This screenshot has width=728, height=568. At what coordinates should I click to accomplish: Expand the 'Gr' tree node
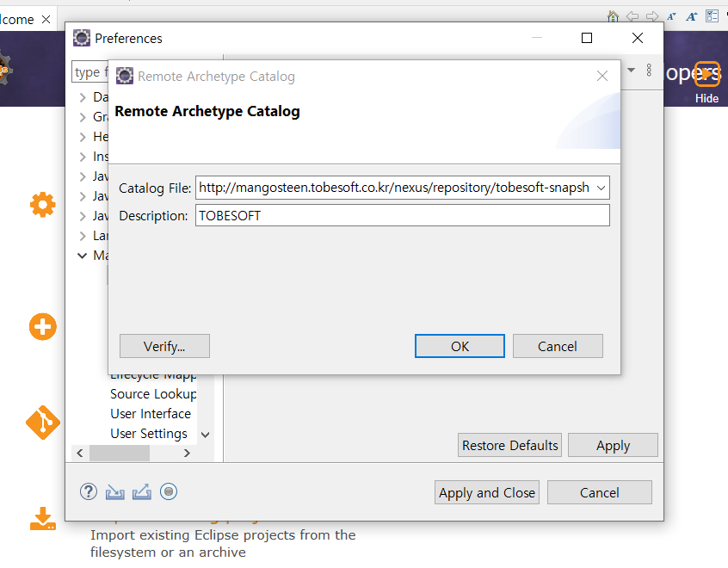[x=83, y=117]
